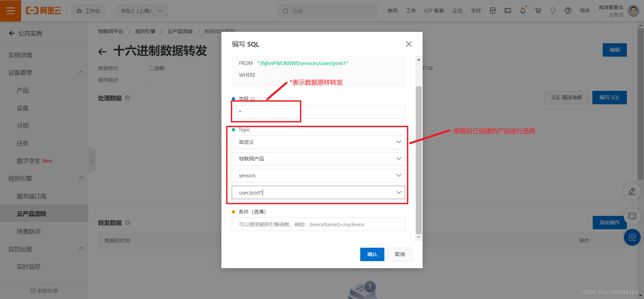
Task: Open the notifications bell
Action: pyautogui.click(x=523, y=11)
